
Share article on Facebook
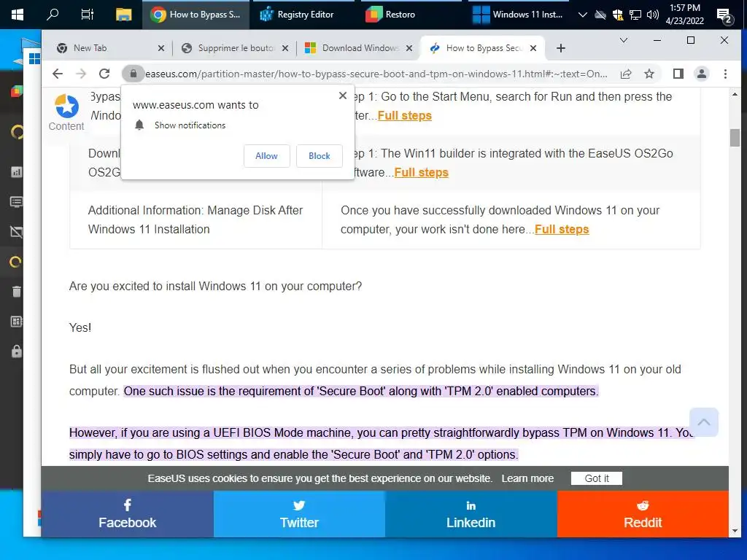click(x=127, y=514)
